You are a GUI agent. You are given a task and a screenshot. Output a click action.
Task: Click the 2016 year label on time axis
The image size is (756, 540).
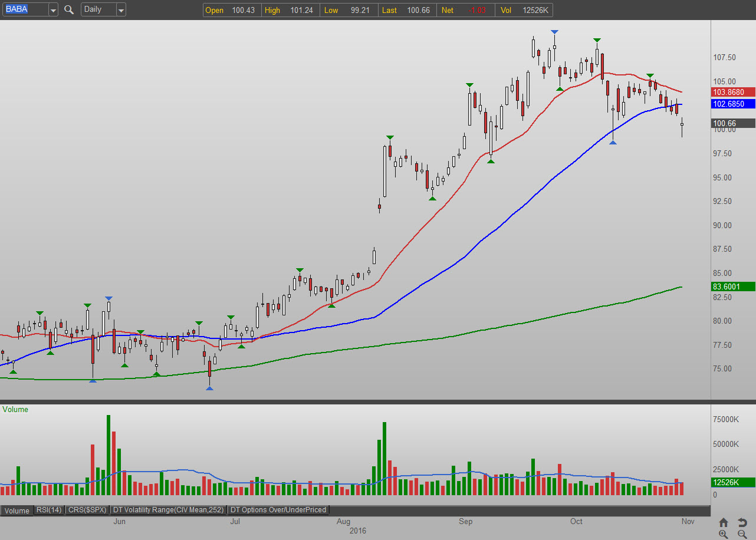tap(357, 531)
